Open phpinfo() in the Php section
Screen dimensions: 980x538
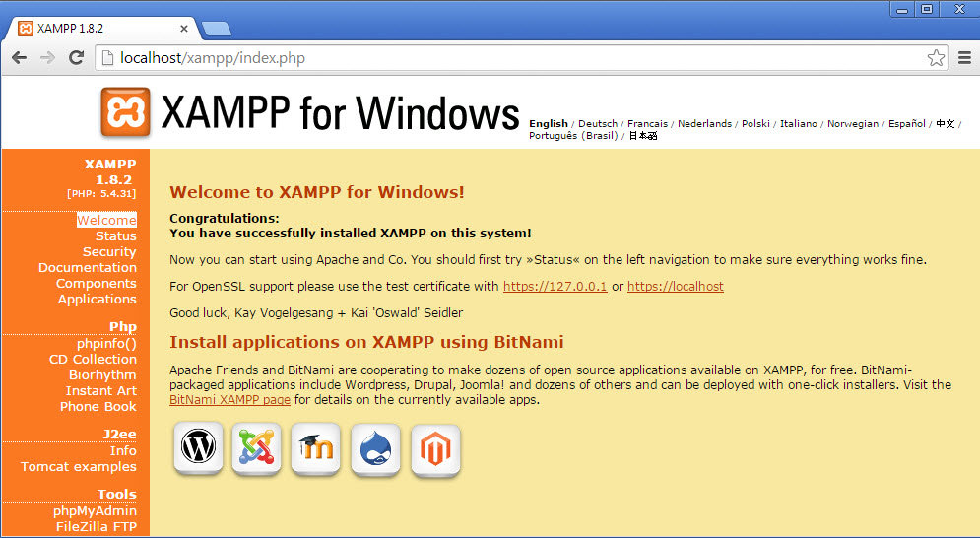pos(106,344)
